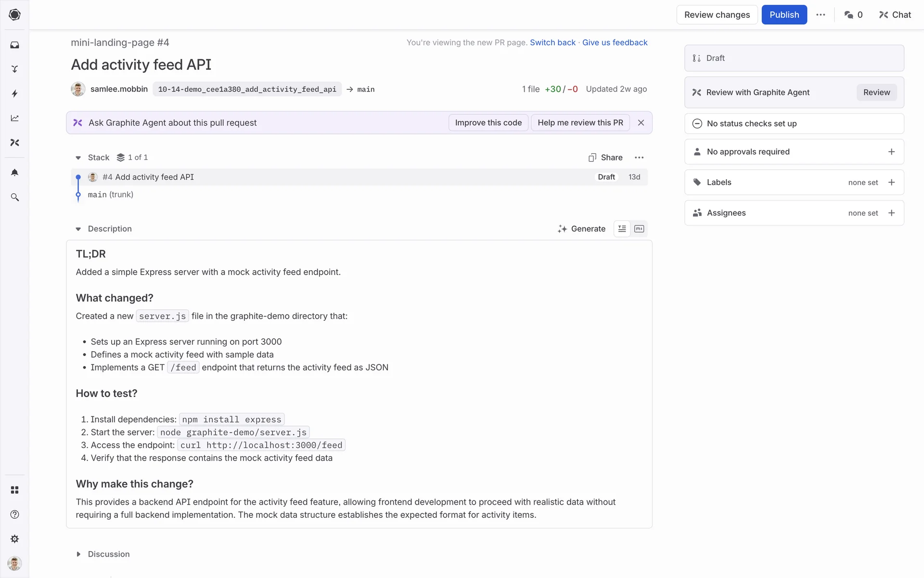This screenshot has height=578, width=924.
Task: Open the search magnifier icon
Action: (x=14, y=197)
